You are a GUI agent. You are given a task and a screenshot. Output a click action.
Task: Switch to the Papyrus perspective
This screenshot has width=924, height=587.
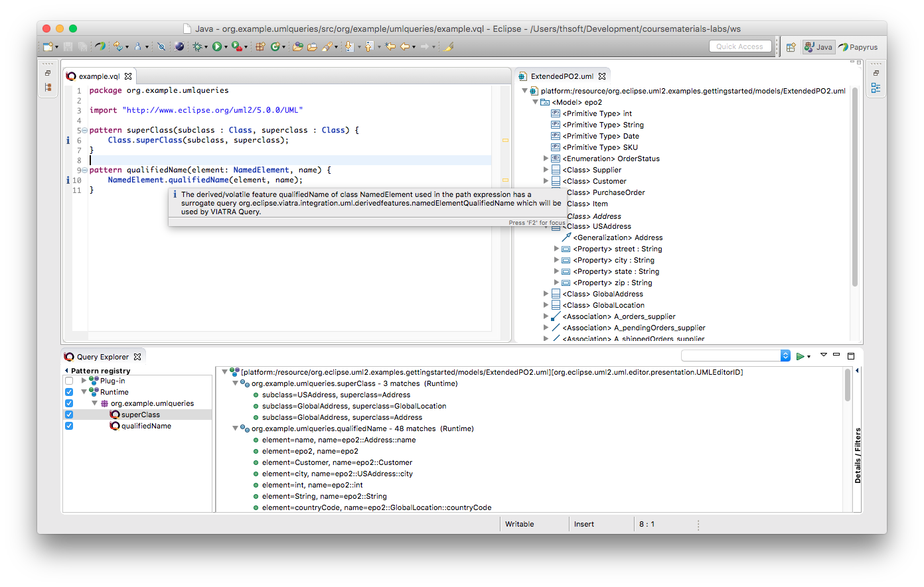(858, 47)
